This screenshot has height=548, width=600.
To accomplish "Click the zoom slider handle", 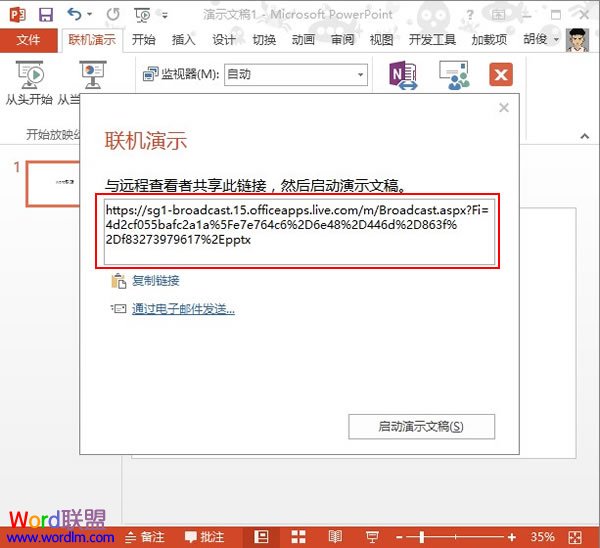I will click(421, 537).
